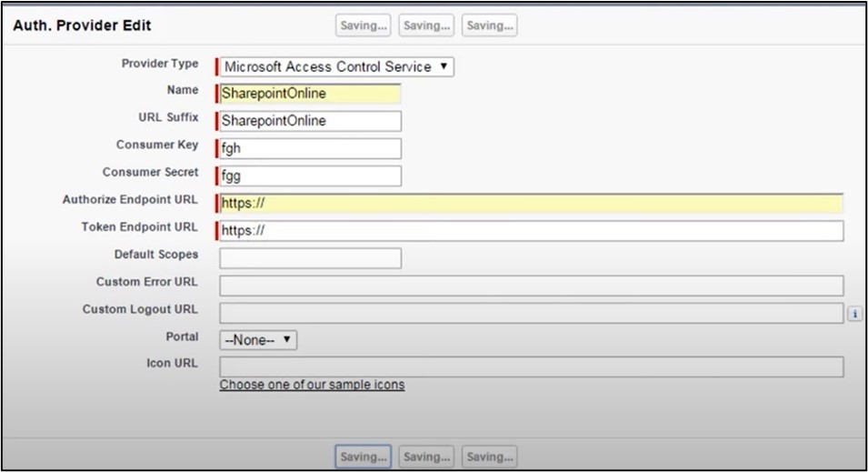Click the Custom Error URL field
The height and width of the screenshot is (472, 868).
pos(532,286)
